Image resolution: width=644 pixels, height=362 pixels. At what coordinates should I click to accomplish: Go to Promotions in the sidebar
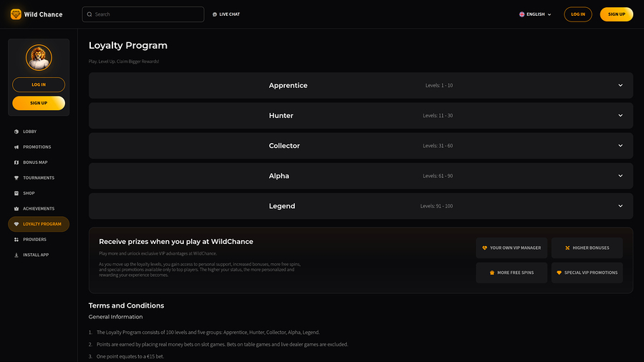coord(39,147)
